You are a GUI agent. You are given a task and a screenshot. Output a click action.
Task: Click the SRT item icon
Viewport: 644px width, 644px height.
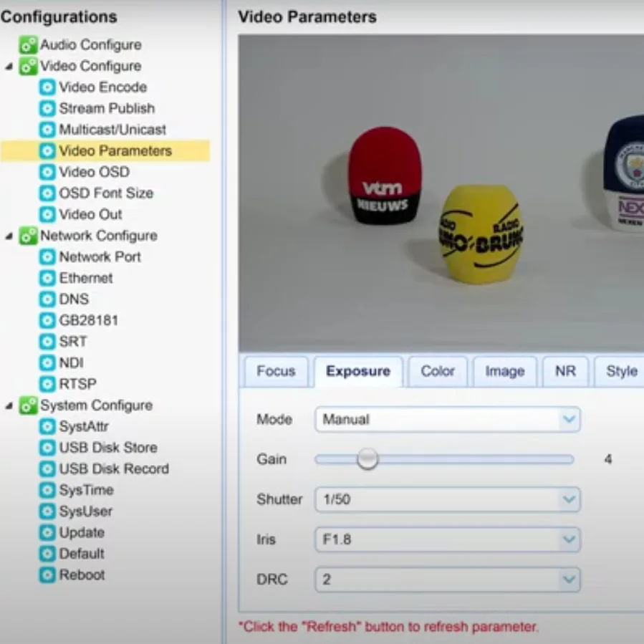[47, 342]
